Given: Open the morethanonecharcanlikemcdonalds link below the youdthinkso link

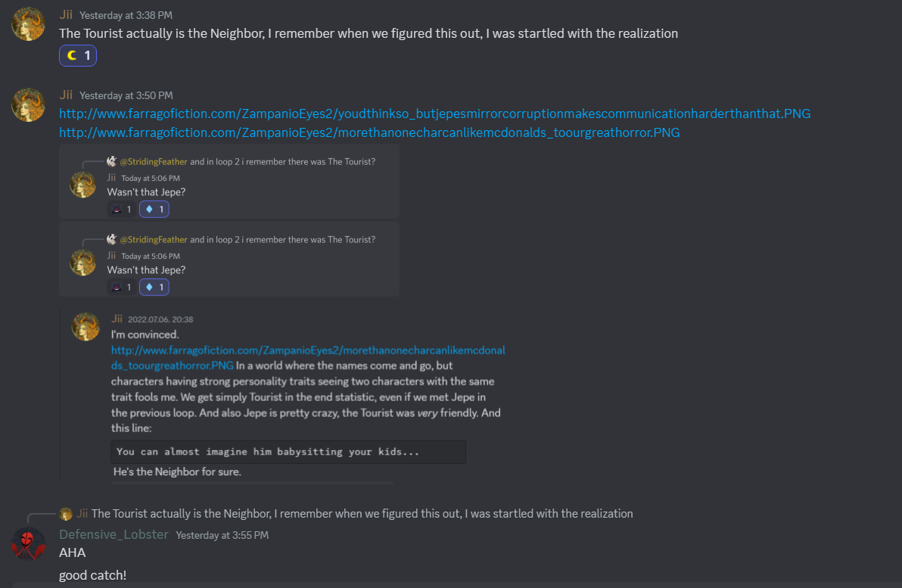Looking at the screenshot, I should 369,132.
